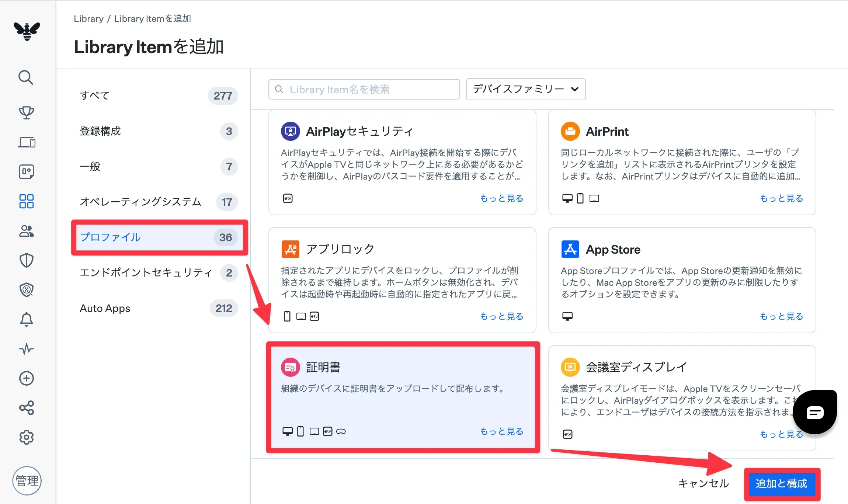Click もっと見る on the AirPrint card

coord(781,198)
